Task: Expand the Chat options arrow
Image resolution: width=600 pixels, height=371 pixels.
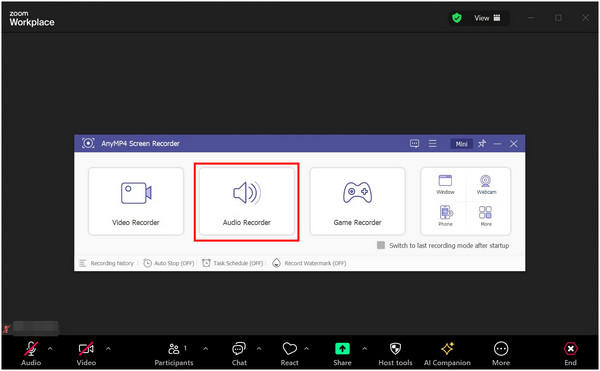Action: 259,348
